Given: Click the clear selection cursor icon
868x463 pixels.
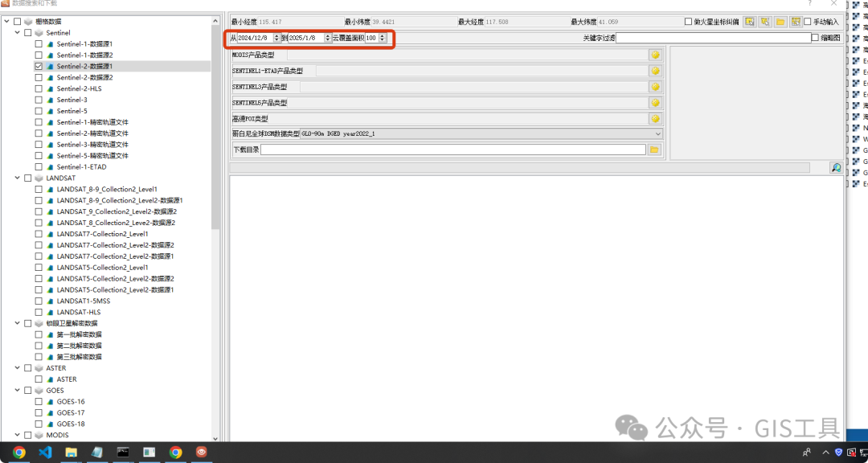Looking at the screenshot, I should 766,22.
